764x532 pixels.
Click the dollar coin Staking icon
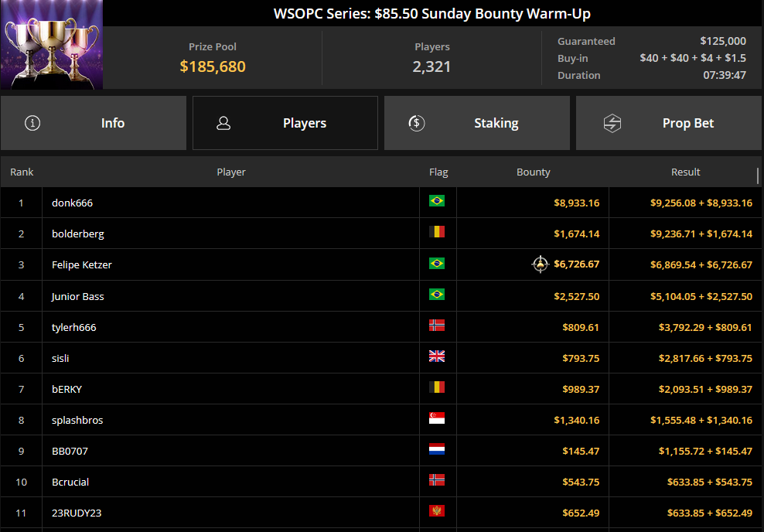(417, 123)
